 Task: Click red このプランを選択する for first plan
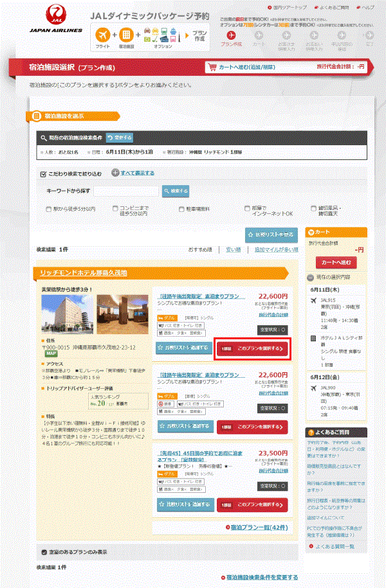pyautogui.click(x=252, y=348)
